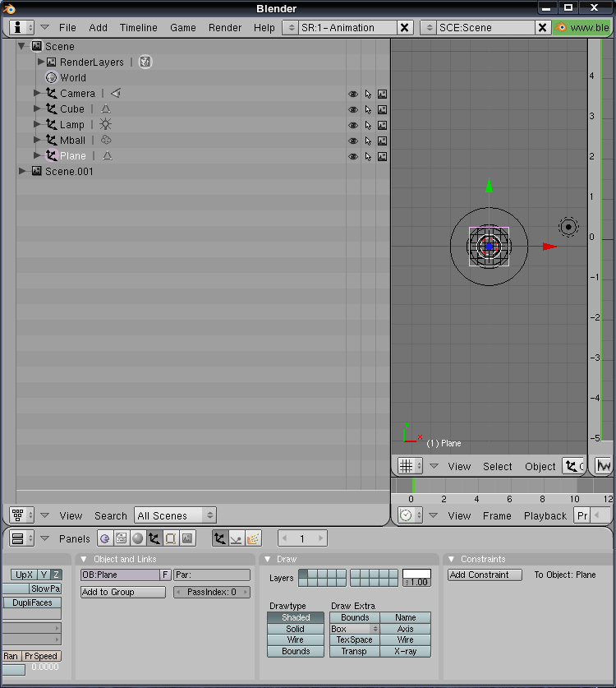Click the Blender logo www.ble link
This screenshot has height=688, width=616.
583,28
